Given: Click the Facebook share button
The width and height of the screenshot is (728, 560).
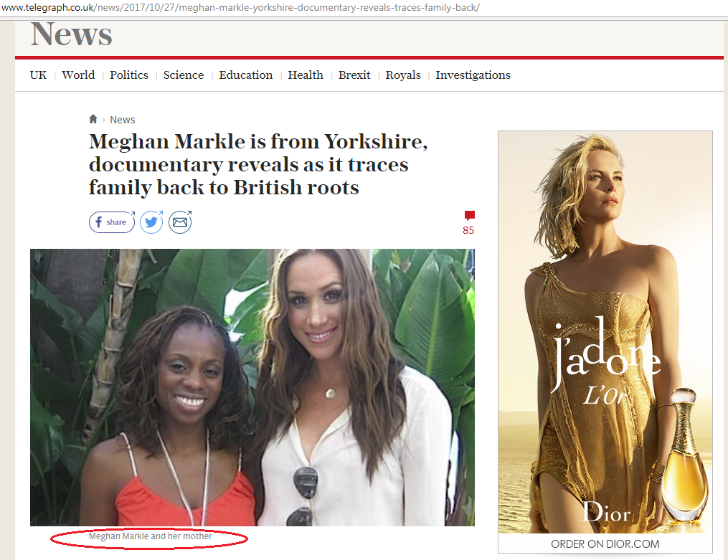Looking at the screenshot, I should tap(112, 222).
